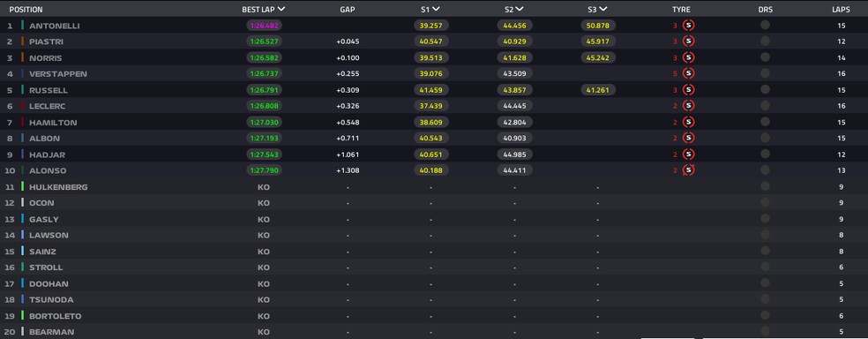Open the S3 sector dropdown arrow
Image resolution: width=868 pixels, height=339 pixels.
[602, 9]
